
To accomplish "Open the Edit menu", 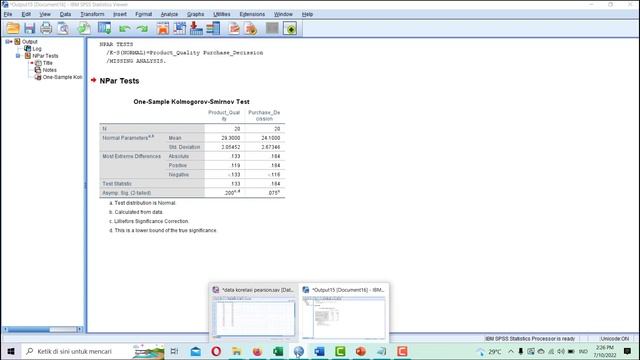I will pos(26,14).
